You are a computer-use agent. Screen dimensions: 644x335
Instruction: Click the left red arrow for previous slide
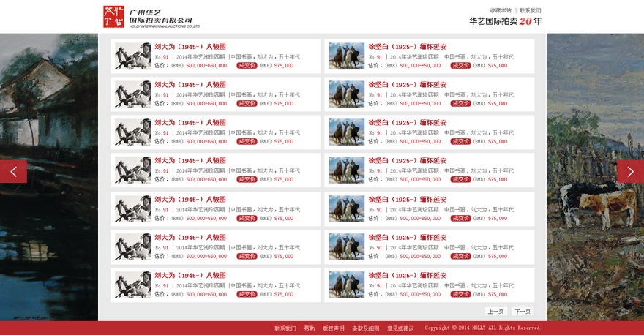[13, 171]
